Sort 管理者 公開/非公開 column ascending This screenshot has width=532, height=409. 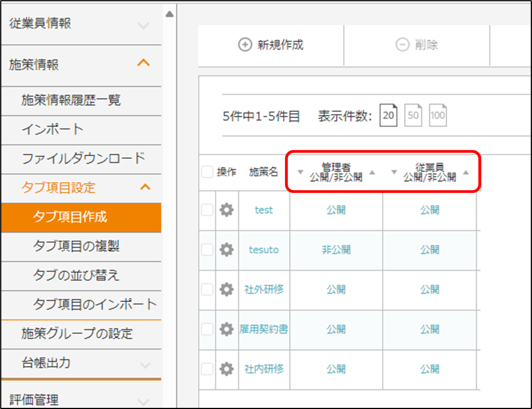tap(372, 172)
